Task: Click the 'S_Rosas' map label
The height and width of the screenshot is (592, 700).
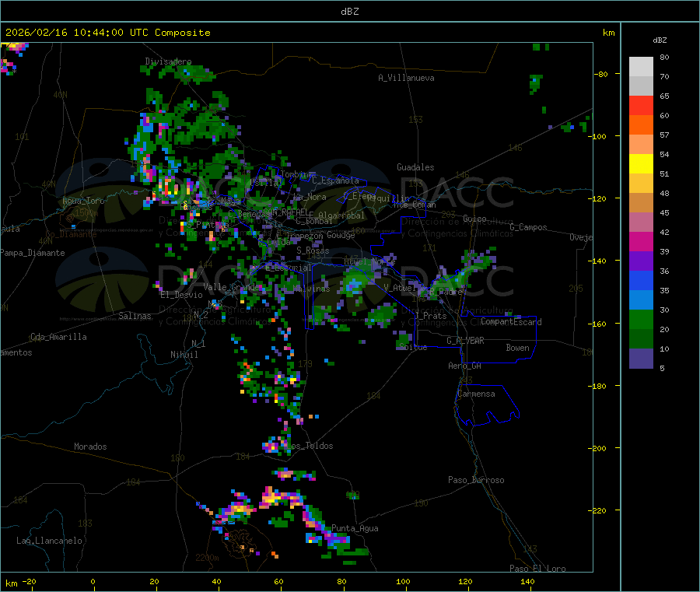Action: click(313, 250)
